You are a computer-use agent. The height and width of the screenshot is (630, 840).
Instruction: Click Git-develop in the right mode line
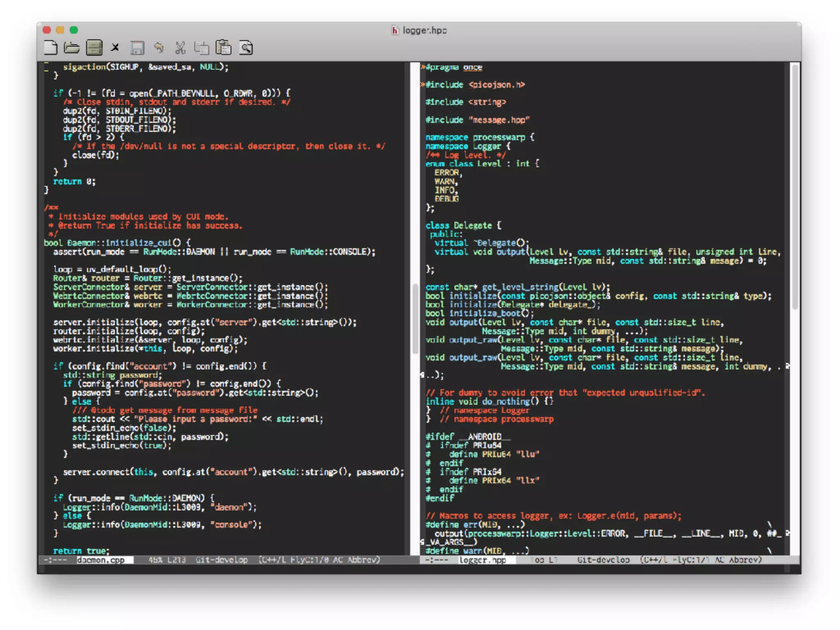[603, 560]
